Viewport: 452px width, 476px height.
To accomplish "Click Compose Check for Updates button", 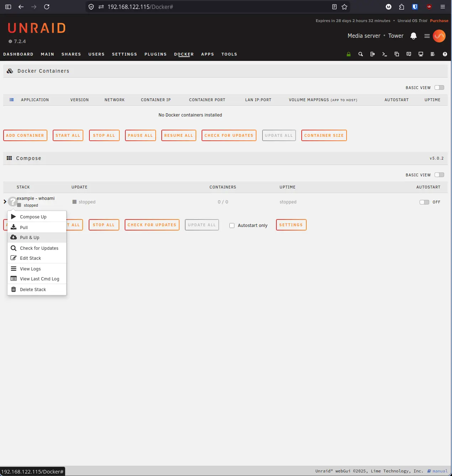I will tap(152, 225).
